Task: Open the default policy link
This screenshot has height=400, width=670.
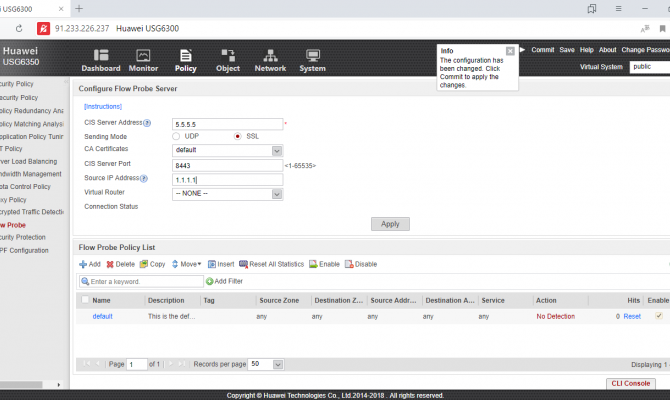Action: click(103, 316)
